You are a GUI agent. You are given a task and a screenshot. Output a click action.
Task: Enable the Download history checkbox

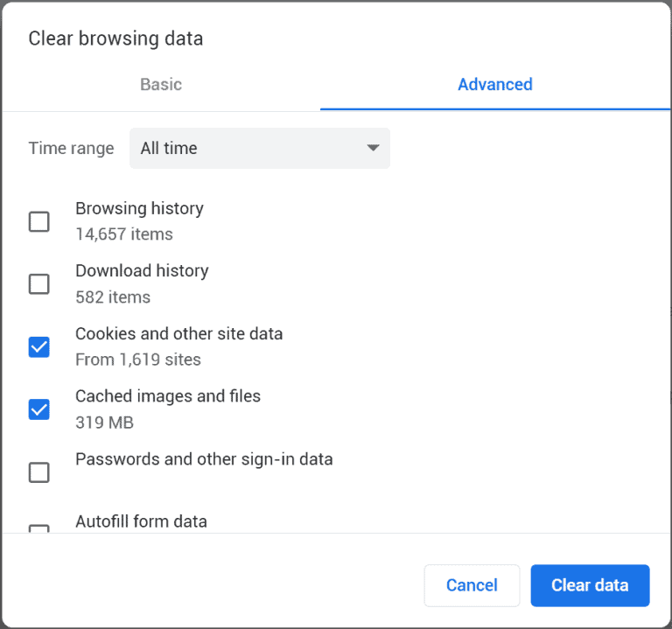(x=39, y=283)
